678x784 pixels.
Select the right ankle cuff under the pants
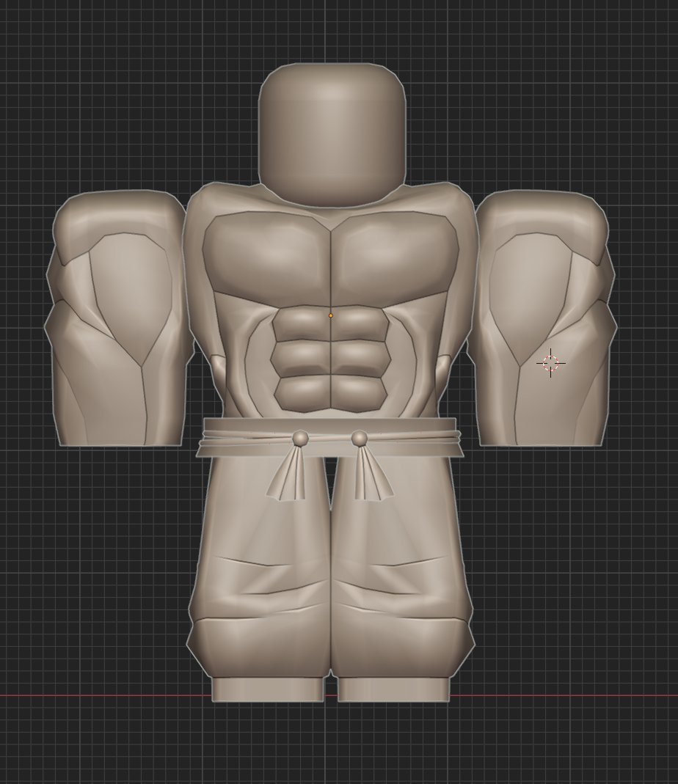394,689
